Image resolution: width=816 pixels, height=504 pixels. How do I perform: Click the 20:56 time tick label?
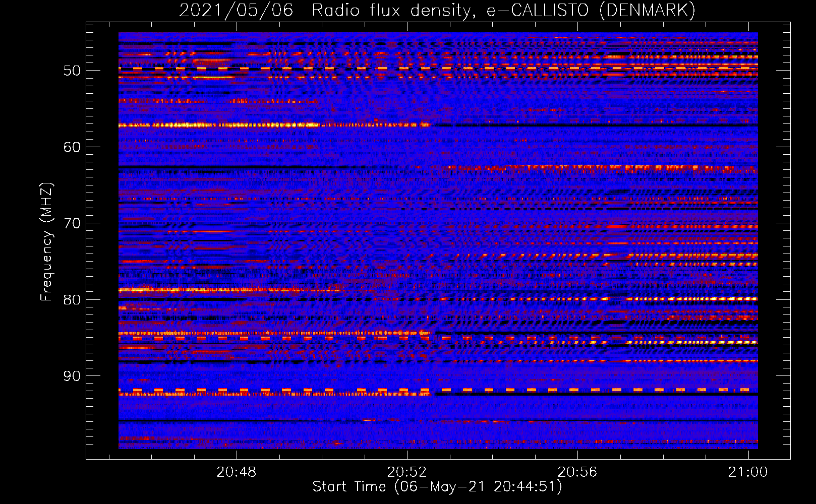577,472
